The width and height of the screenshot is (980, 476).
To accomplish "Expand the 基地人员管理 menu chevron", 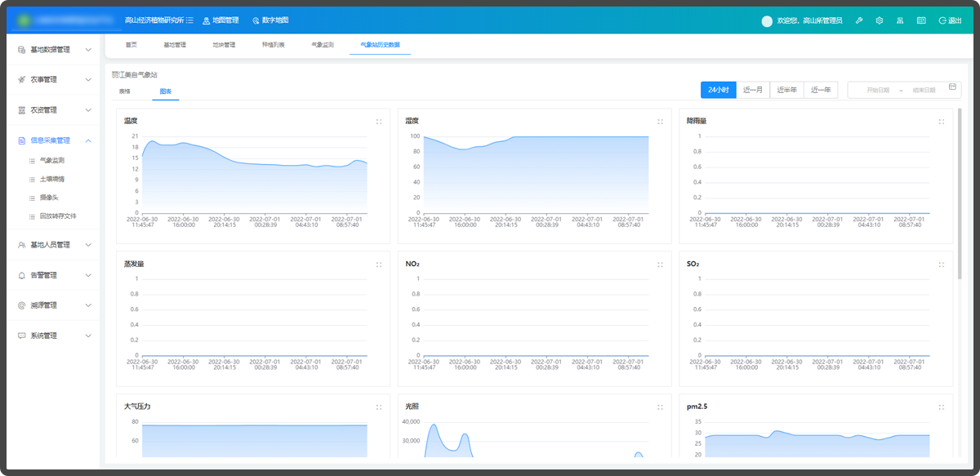I will pos(88,245).
